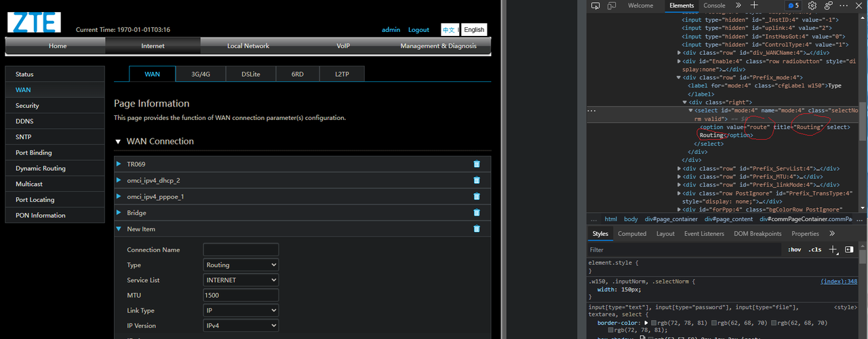Expand Prefix_MTU:4 div node

679,177
